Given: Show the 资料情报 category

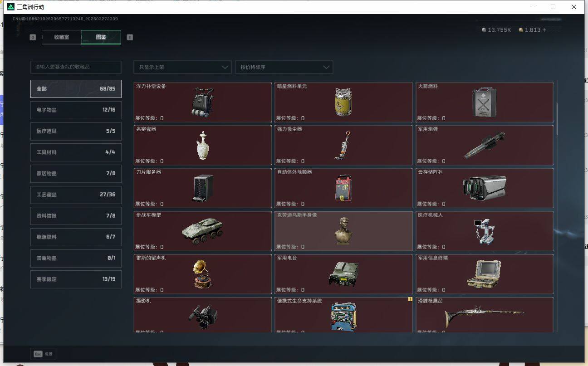Looking at the screenshot, I should point(76,216).
